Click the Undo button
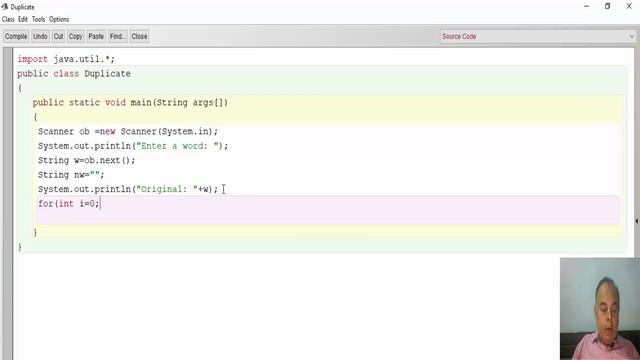The image size is (640, 360). tap(40, 36)
